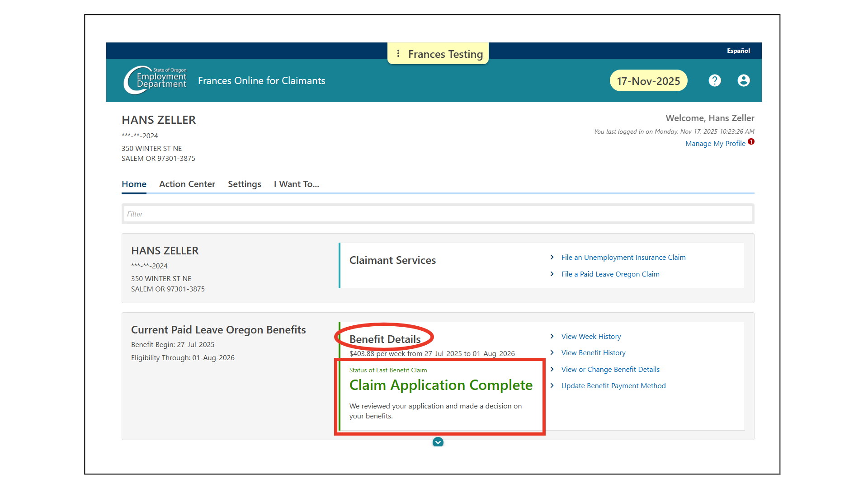This screenshot has width=868, height=488.
Task: Open the Manage My Profile link
Action: (x=715, y=143)
